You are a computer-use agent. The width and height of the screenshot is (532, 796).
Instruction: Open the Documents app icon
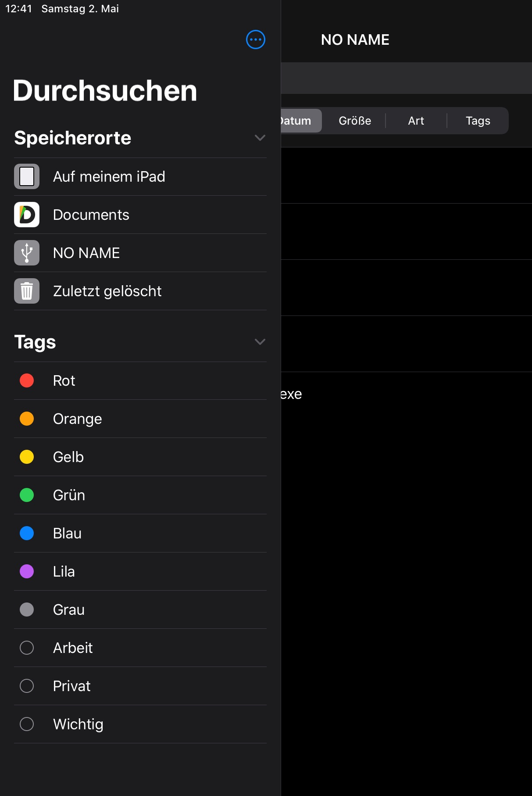[x=27, y=215]
